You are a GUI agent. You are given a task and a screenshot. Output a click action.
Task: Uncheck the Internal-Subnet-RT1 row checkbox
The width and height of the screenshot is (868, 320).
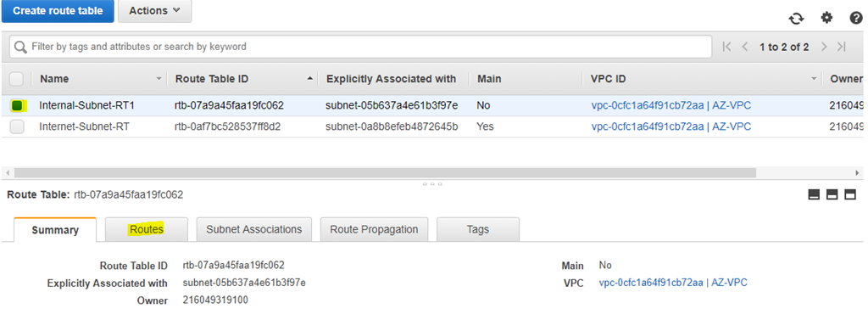[x=17, y=105]
